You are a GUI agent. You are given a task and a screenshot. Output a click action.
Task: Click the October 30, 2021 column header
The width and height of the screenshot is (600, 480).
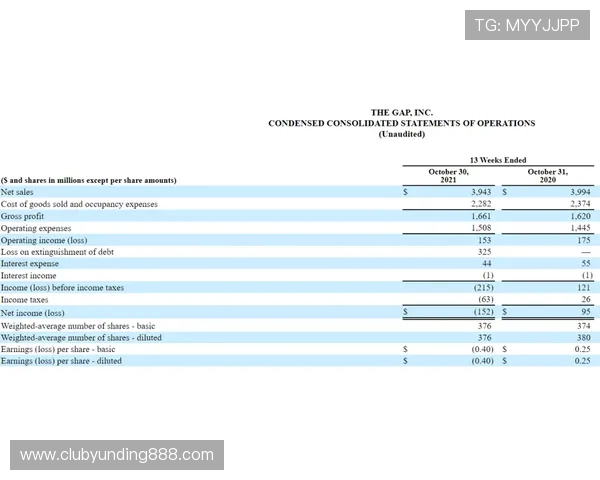[449, 176]
